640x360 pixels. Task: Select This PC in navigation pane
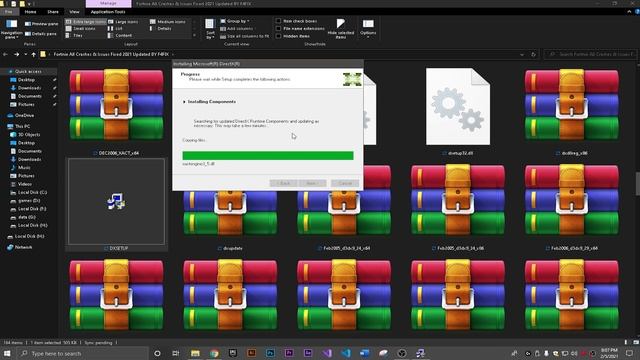(19, 126)
